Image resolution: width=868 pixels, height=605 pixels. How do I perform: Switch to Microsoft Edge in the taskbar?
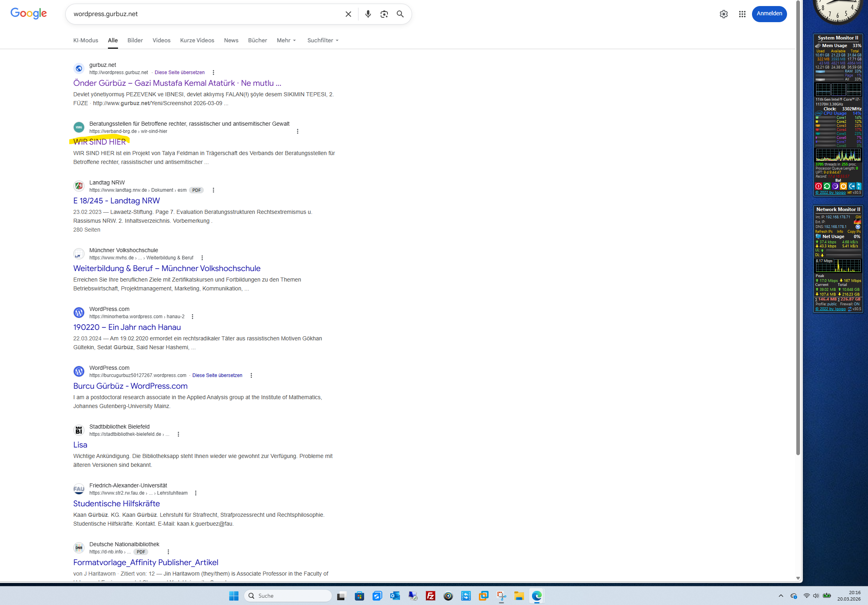point(537,596)
